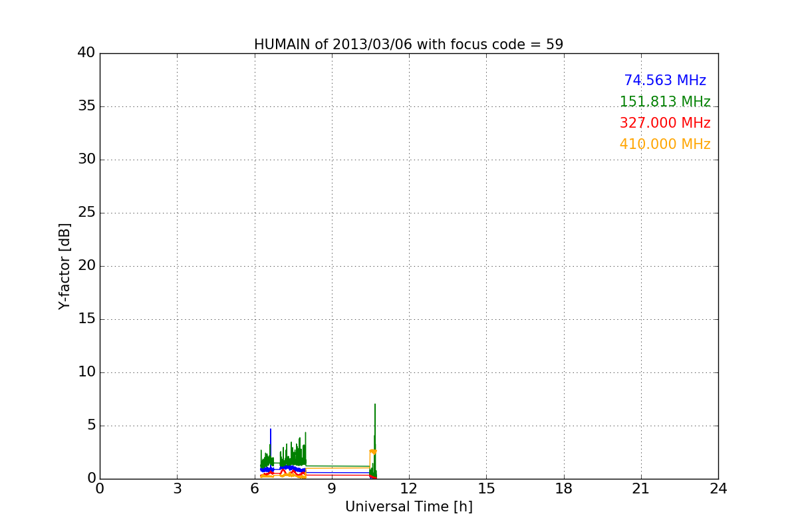Click the plot title HUMAIN of 2013/03/06
The height and width of the screenshot is (532, 798).
408,45
